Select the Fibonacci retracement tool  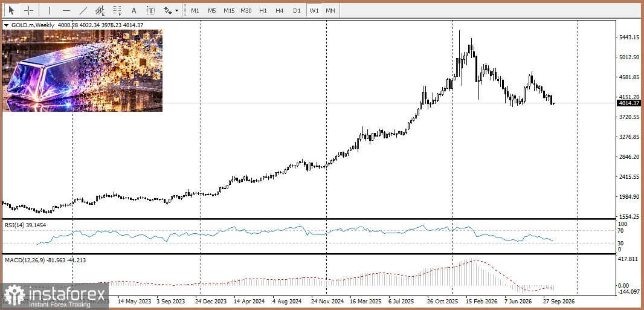point(117,11)
